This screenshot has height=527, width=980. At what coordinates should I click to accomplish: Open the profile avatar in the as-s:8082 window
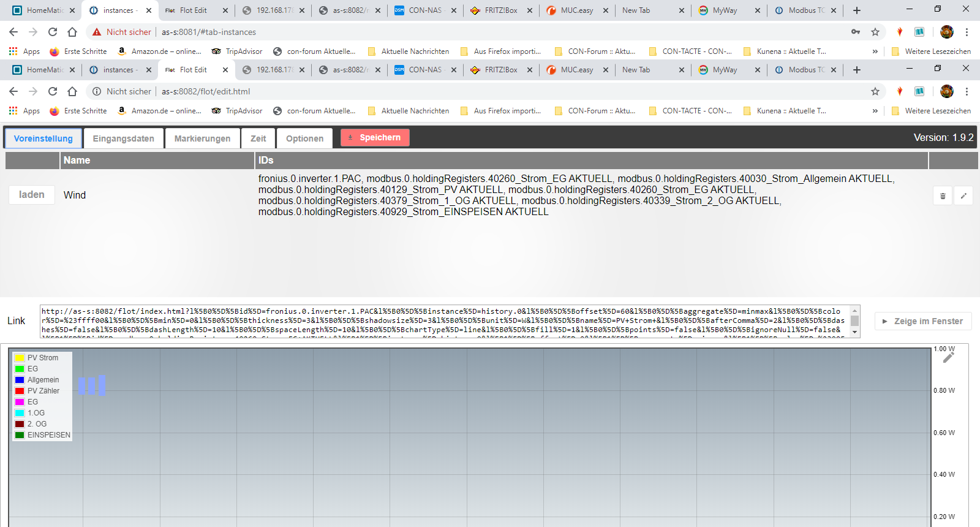pos(947,91)
